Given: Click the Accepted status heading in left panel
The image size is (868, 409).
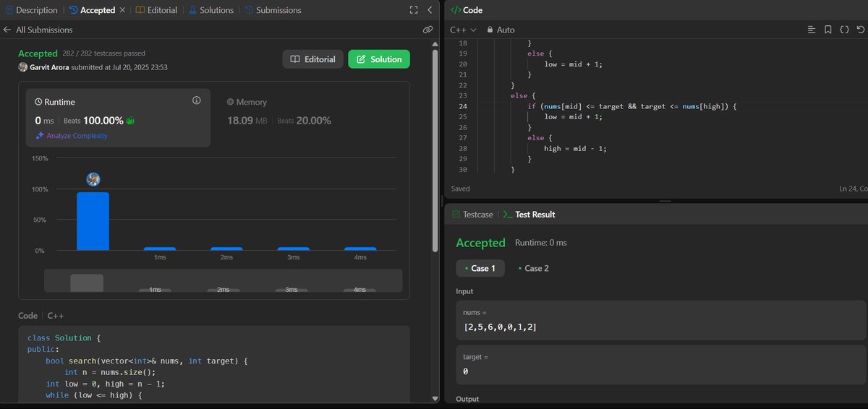Looking at the screenshot, I should pos(38,53).
